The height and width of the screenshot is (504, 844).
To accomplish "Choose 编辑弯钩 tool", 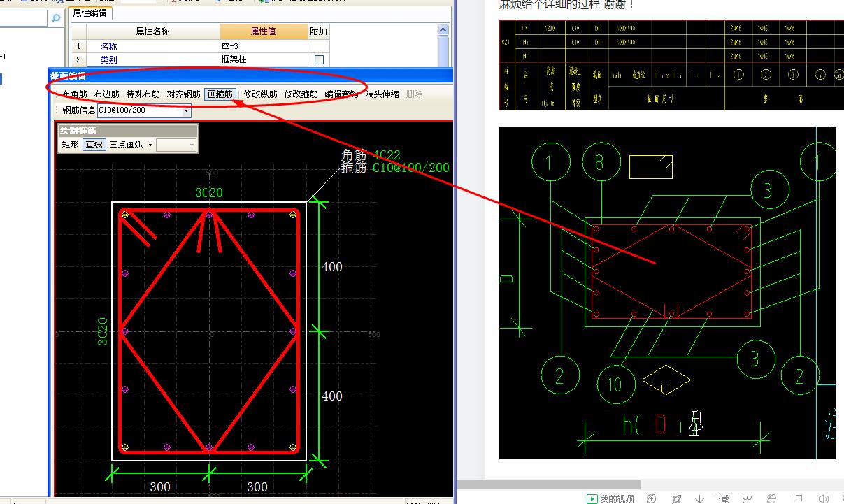I will coord(341,94).
